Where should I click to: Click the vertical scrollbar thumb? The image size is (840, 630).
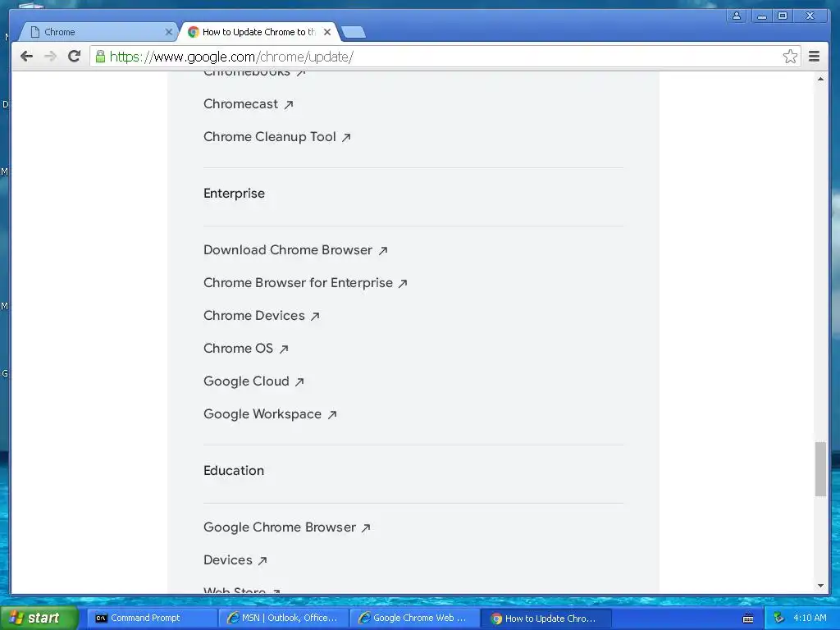820,469
